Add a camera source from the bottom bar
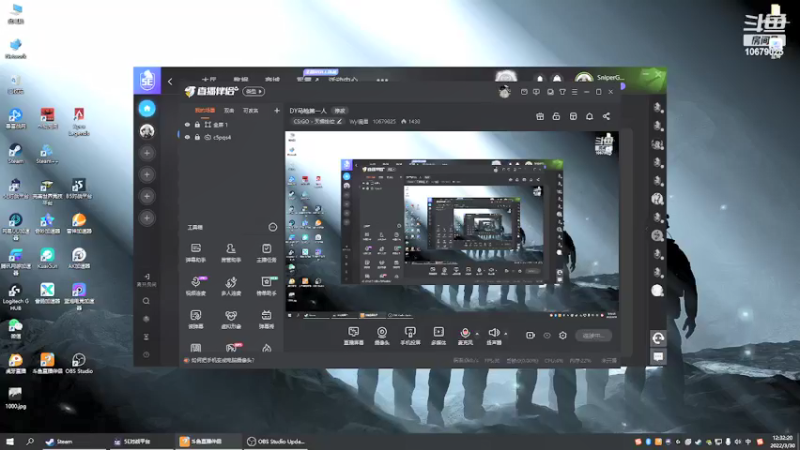Screen dimensions: 800x450 point(382,336)
